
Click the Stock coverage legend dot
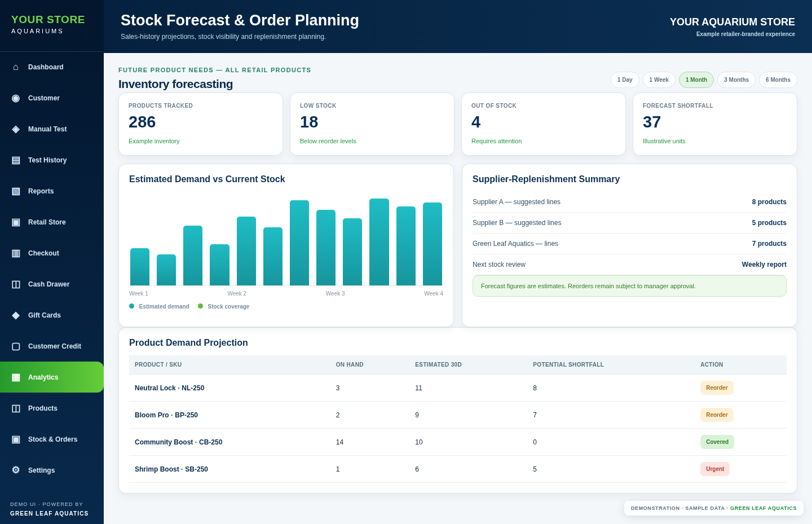(200, 306)
